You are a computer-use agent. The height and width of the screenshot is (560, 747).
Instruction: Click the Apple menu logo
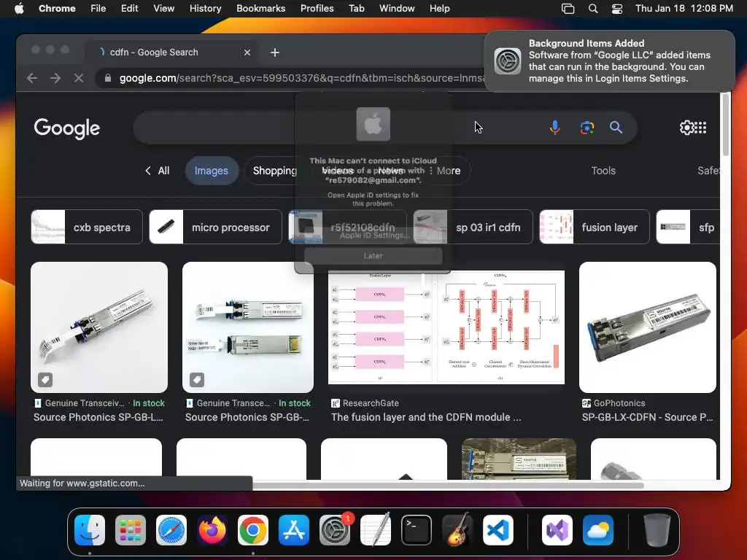[19, 8]
